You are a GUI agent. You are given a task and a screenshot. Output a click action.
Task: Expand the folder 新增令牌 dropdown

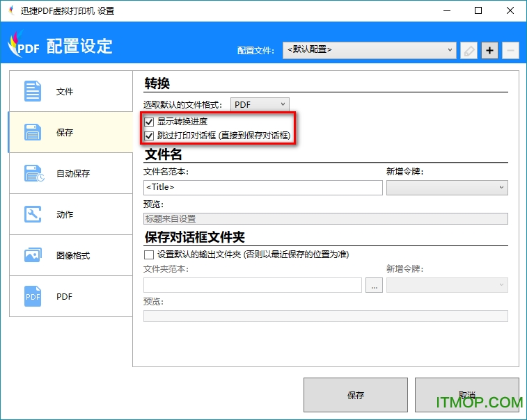coord(447,285)
